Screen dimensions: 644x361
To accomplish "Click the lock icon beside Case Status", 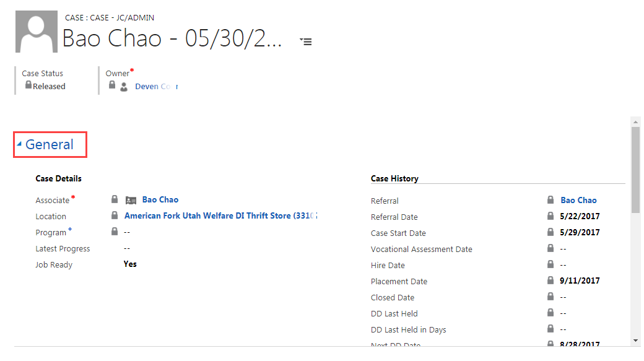I will pyautogui.click(x=28, y=85).
